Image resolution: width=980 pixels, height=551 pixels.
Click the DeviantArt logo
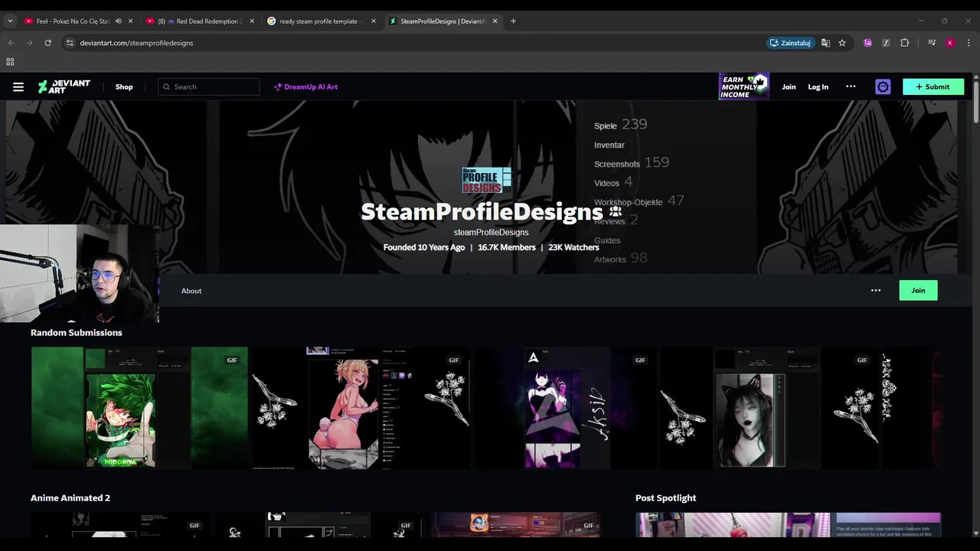[64, 87]
